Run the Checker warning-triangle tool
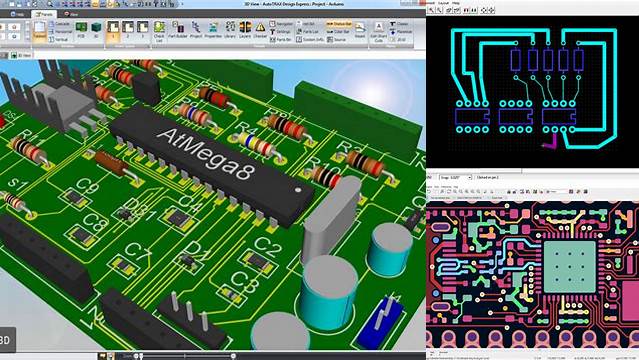This screenshot has width=639, height=360. pyautogui.click(x=260, y=30)
